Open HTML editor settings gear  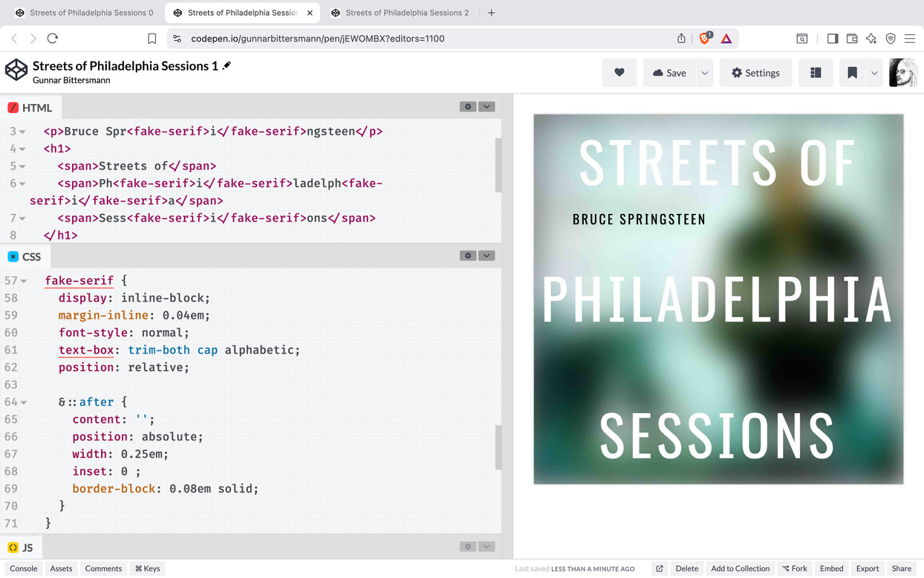tap(468, 107)
